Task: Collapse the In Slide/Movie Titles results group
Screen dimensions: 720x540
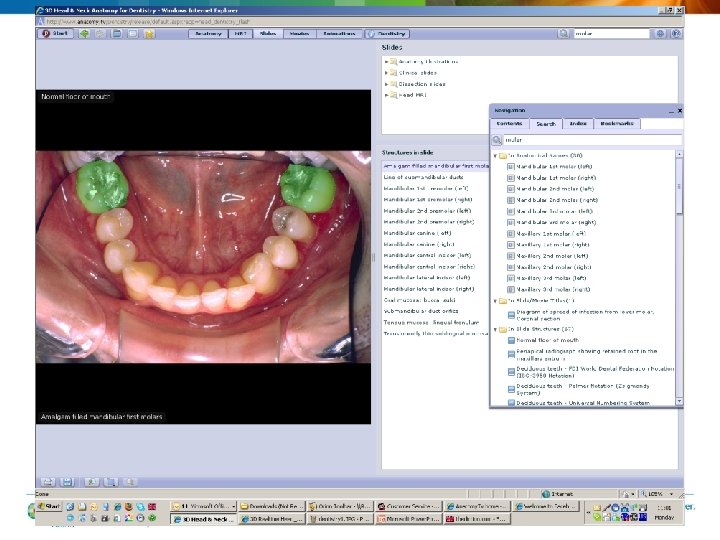Action: (x=495, y=301)
